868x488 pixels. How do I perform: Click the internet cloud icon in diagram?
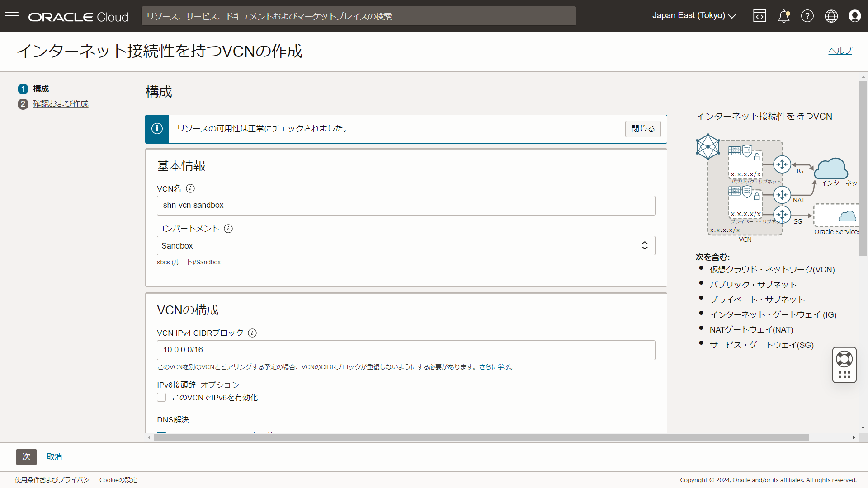coord(831,169)
